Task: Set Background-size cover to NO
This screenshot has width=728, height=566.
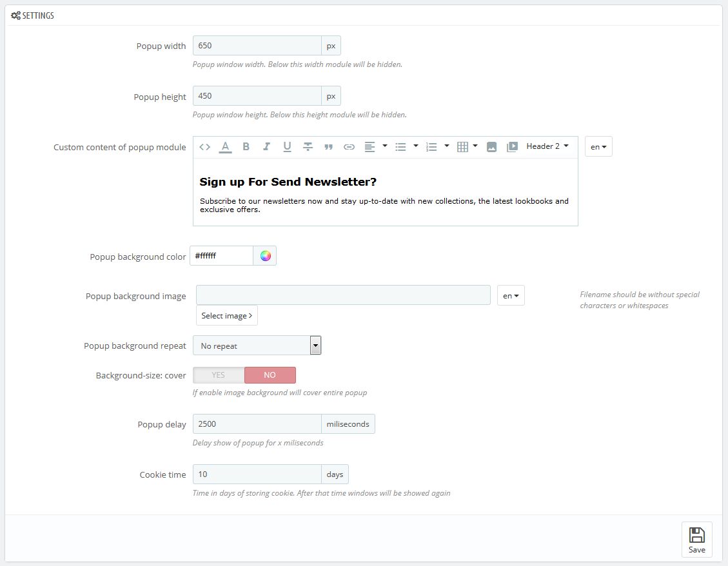Action: [x=270, y=375]
